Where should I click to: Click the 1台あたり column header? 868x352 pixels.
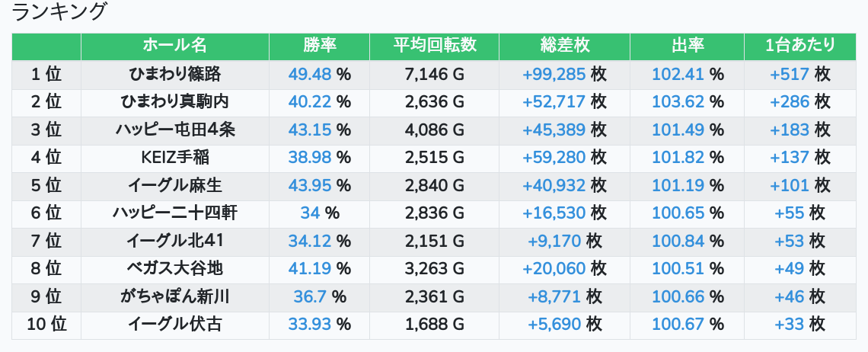coord(799,46)
